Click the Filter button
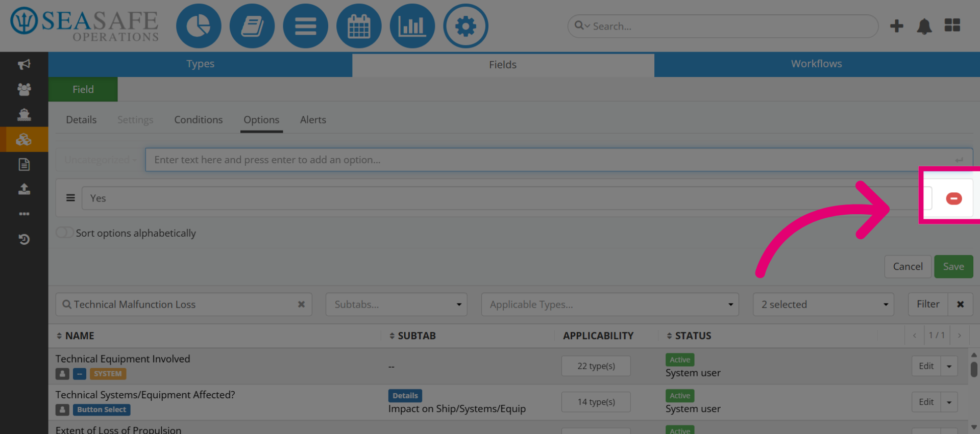The height and width of the screenshot is (434, 980). (x=928, y=304)
